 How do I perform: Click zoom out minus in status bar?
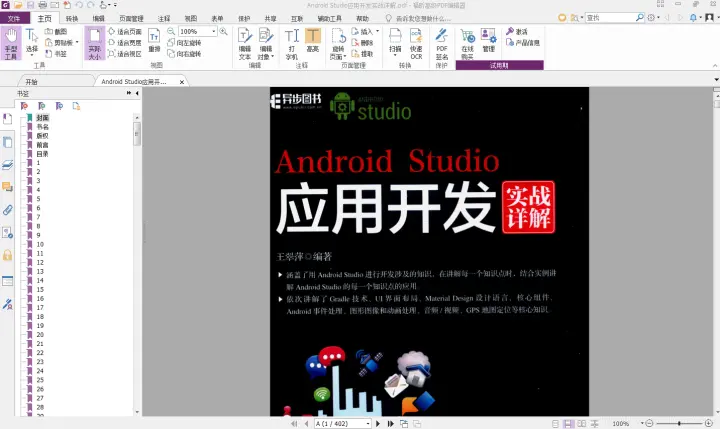tap(649, 423)
